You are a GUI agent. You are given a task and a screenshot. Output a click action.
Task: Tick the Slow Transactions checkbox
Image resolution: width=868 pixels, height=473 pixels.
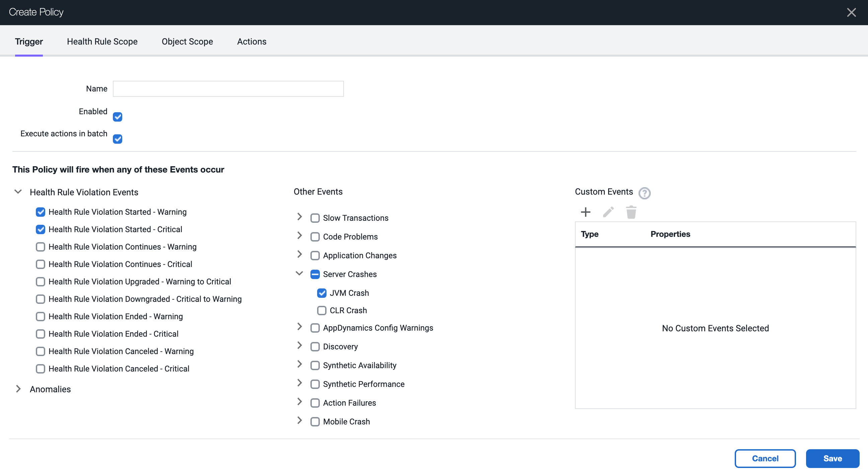[315, 218]
